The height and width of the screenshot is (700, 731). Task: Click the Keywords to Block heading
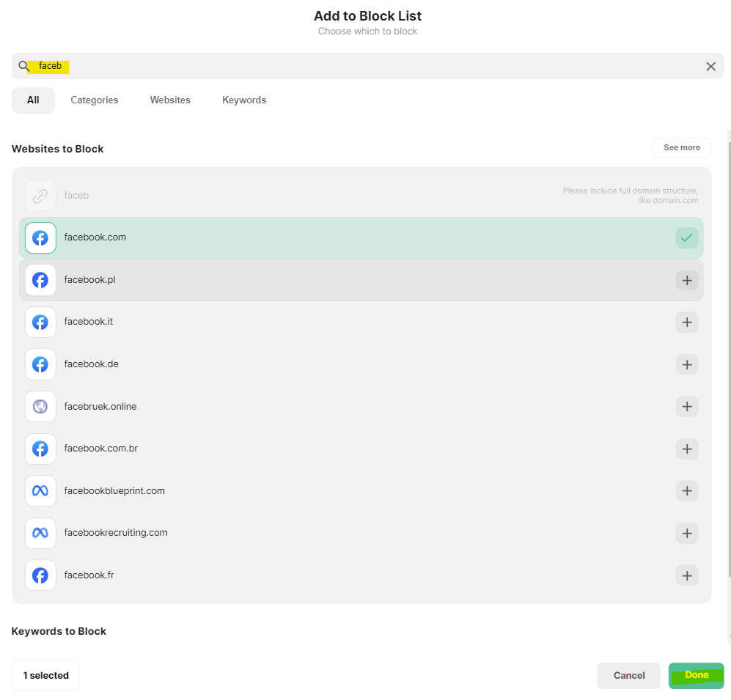click(x=59, y=632)
